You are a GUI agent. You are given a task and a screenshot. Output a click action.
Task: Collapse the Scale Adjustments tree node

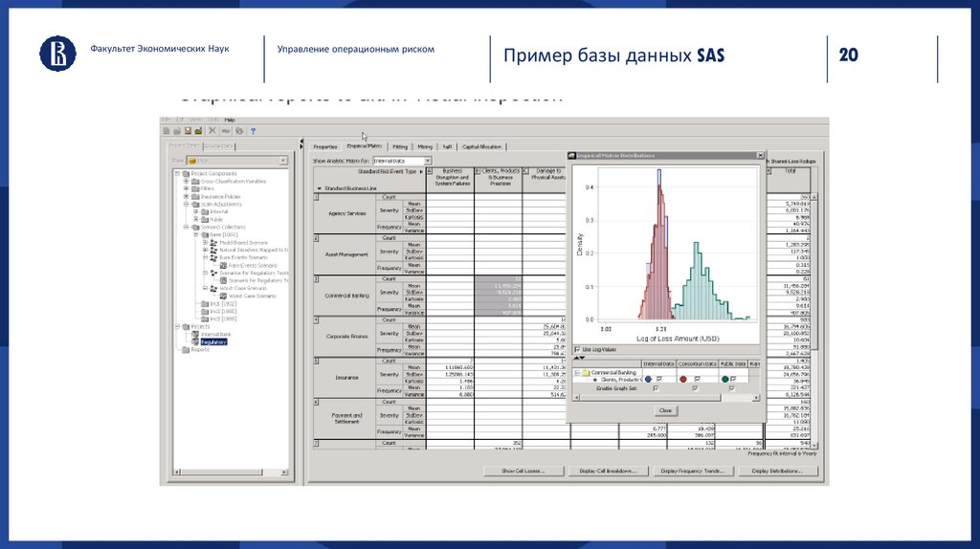coord(187,205)
